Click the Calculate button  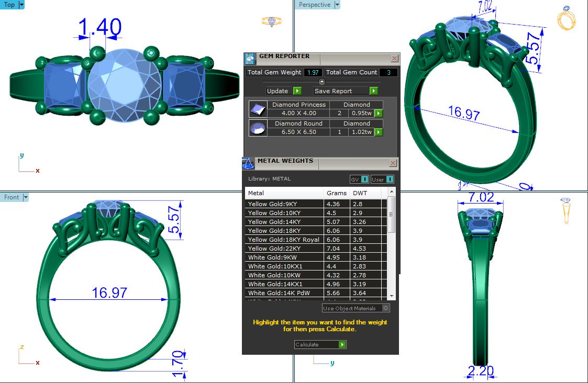pyautogui.click(x=320, y=344)
